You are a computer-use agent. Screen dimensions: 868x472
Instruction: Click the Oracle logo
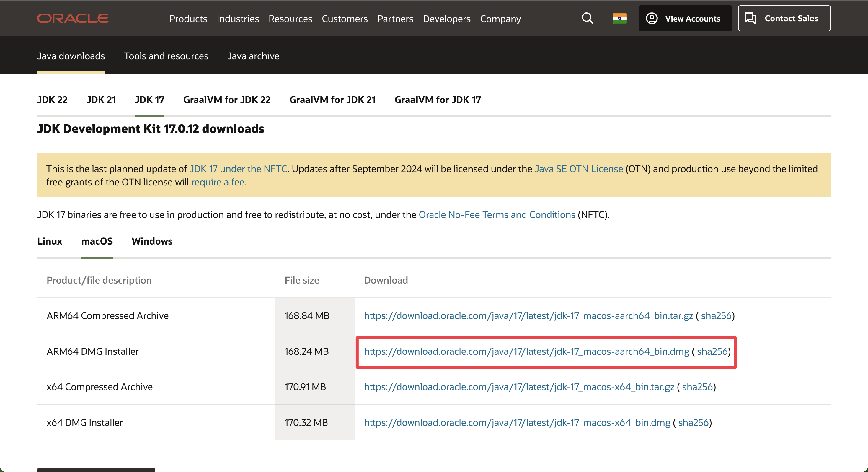tap(73, 18)
